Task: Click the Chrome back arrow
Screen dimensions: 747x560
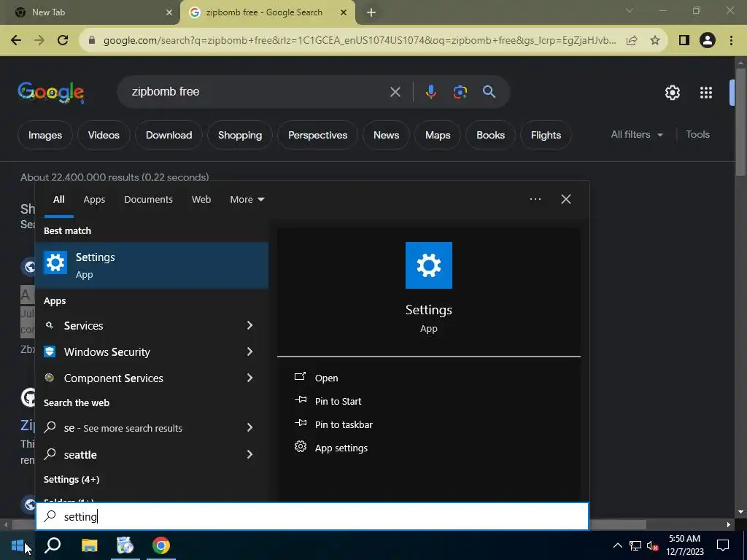Action: pyautogui.click(x=16, y=41)
